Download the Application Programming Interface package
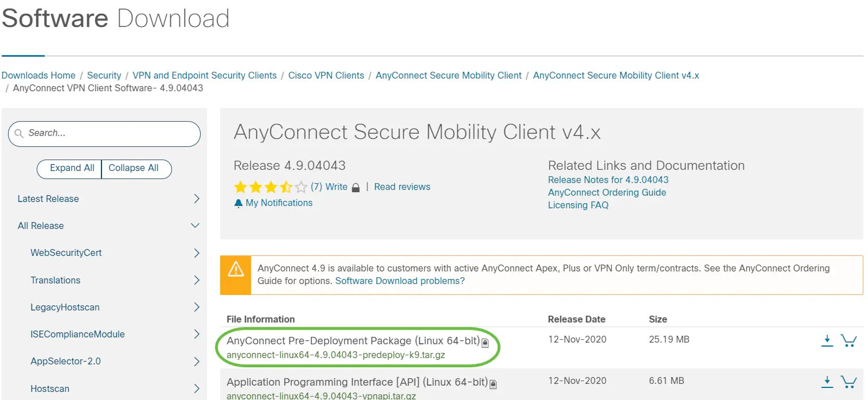Screen dimensions: 868x400 click(827, 382)
